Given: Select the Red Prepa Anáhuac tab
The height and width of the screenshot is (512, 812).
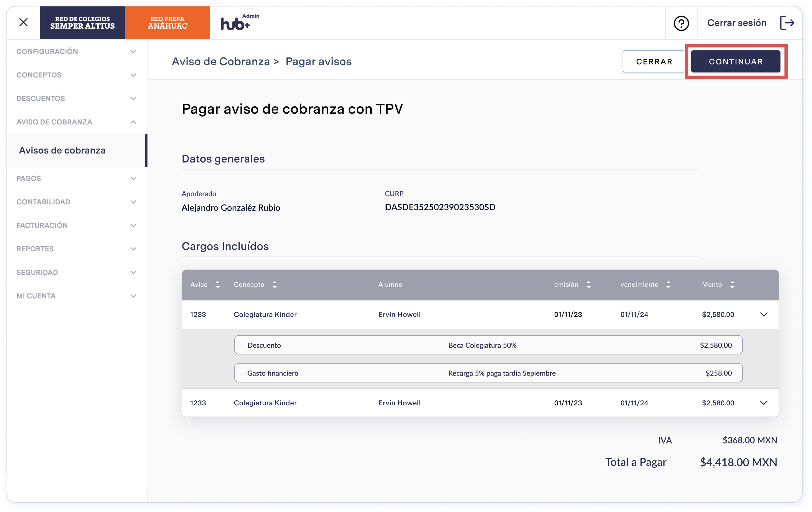Looking at the screenshot, I should click(x=168, y=23).
